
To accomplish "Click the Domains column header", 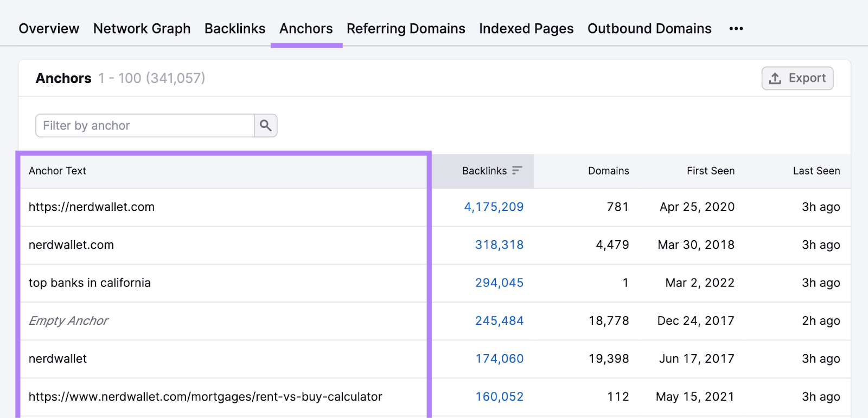I will pos(609,171).
